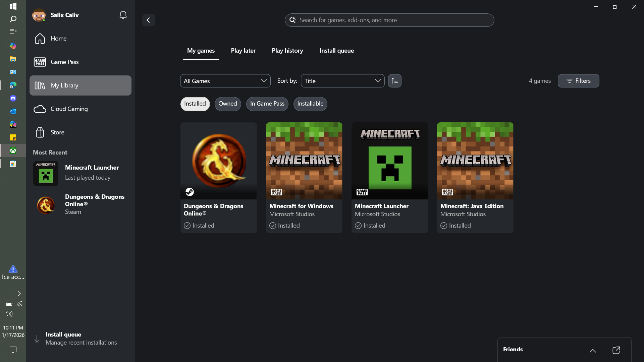Open the All Games dropdown
Viewport: 644px width, 362px height.
coord(225,81)
